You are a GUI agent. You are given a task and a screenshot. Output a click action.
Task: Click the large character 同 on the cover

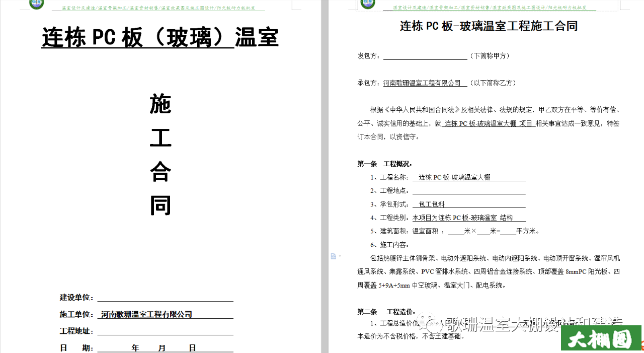[x=160, y=205]
